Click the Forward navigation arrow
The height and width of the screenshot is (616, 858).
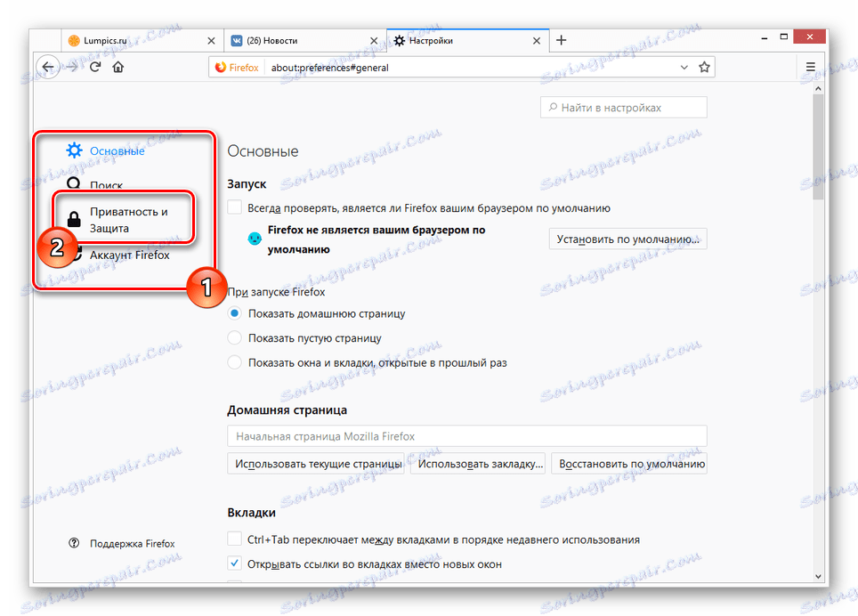(72, 68)
